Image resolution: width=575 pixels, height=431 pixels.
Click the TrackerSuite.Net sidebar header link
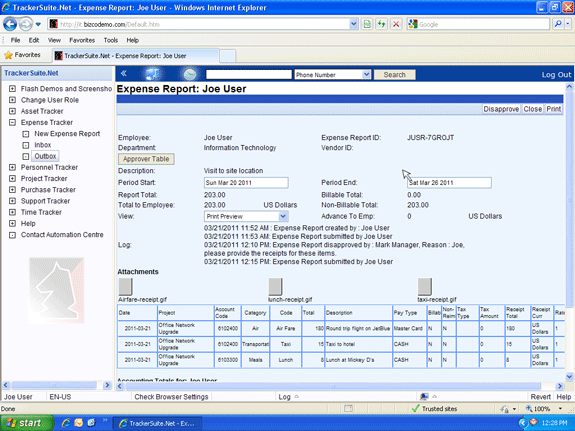pos(31,73)
